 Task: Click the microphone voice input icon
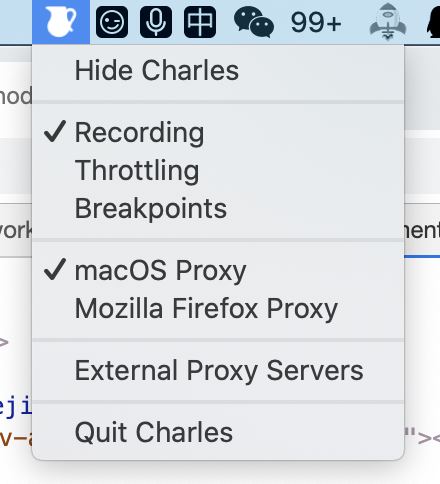pos(156,22)
